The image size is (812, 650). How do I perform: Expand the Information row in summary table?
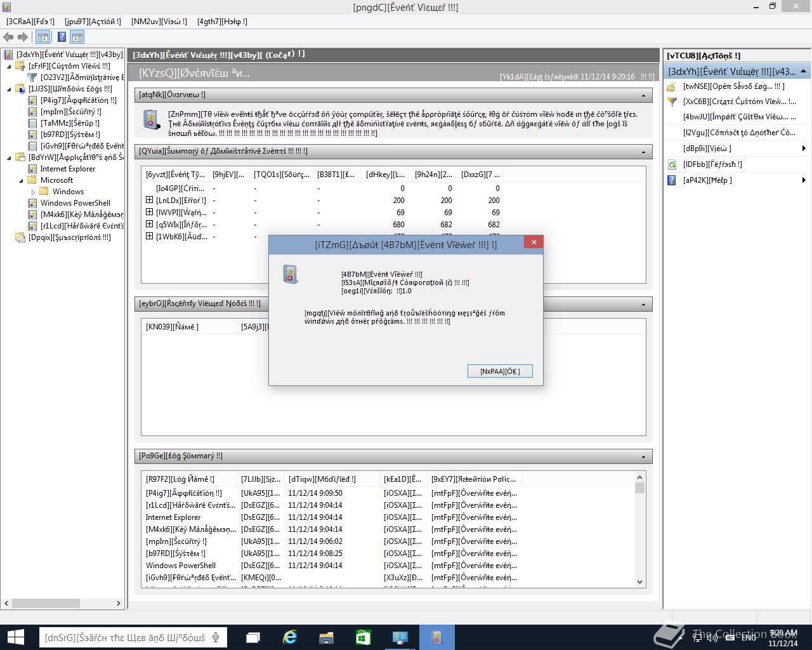[150, 224]
